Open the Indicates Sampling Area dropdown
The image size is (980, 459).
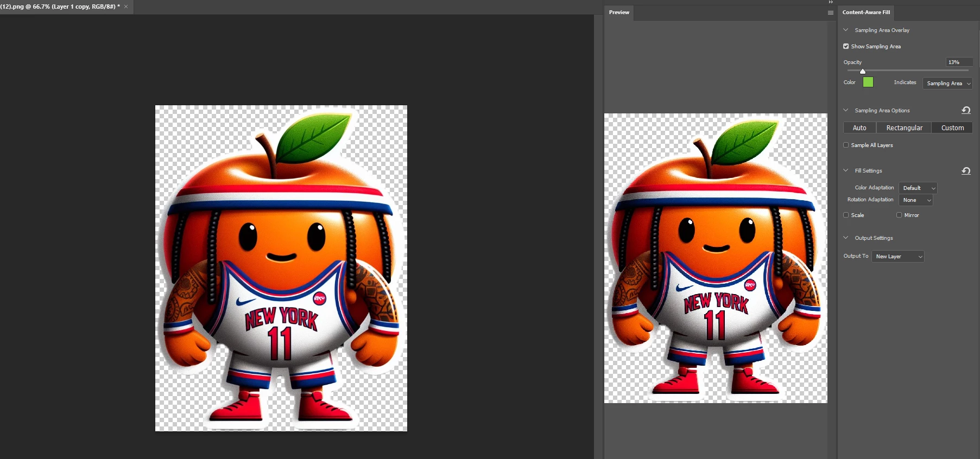pyautogui.click(x=947, y=83)
